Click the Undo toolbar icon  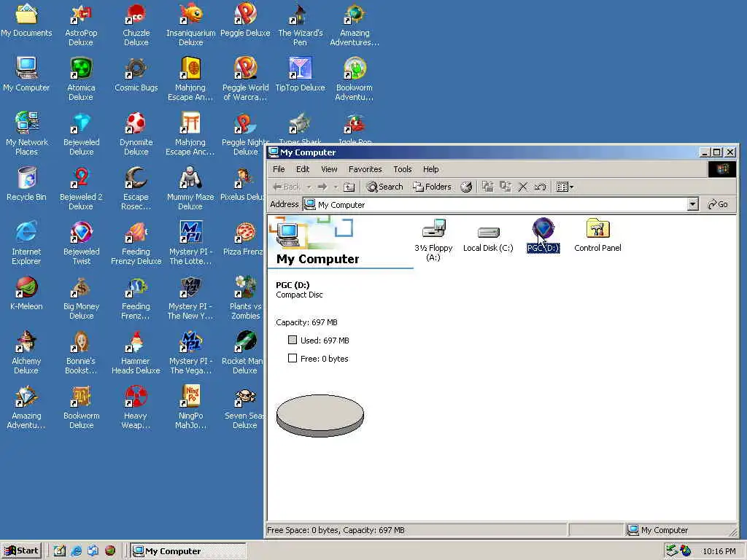[540, 187]
